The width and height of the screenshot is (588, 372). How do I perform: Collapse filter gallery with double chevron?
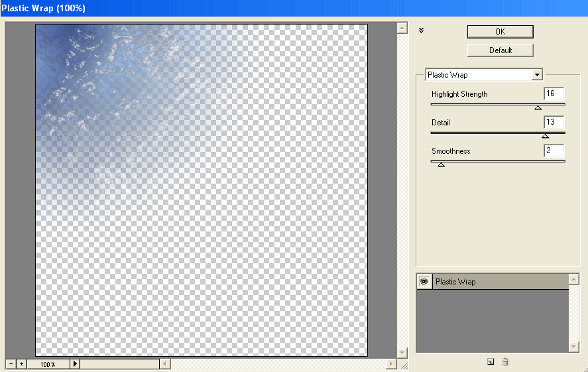click(421, 31)
